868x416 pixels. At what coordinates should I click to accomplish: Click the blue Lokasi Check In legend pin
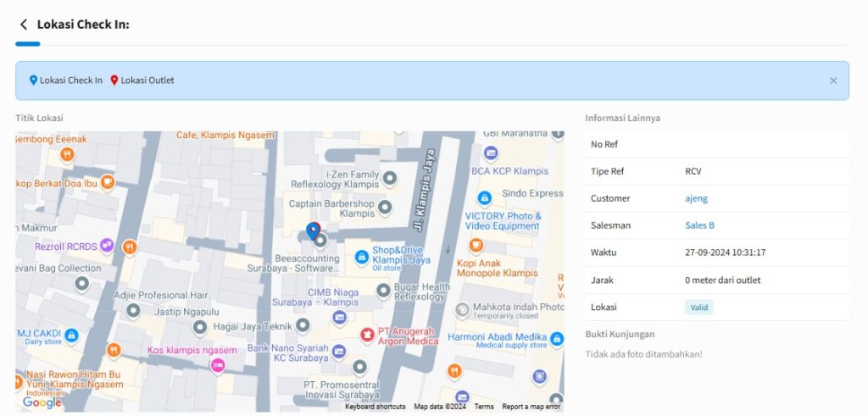[33, 80]
